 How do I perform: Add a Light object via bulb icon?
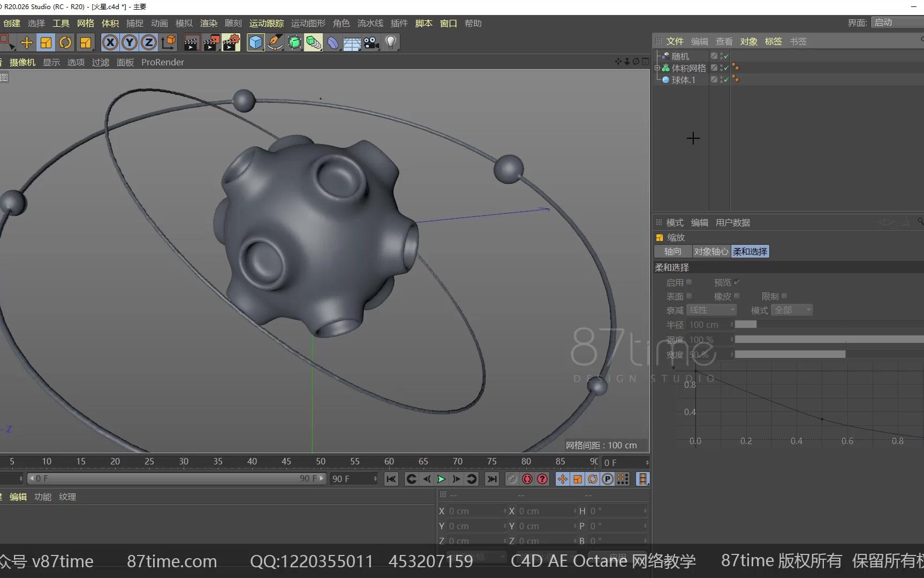point(391,42)
